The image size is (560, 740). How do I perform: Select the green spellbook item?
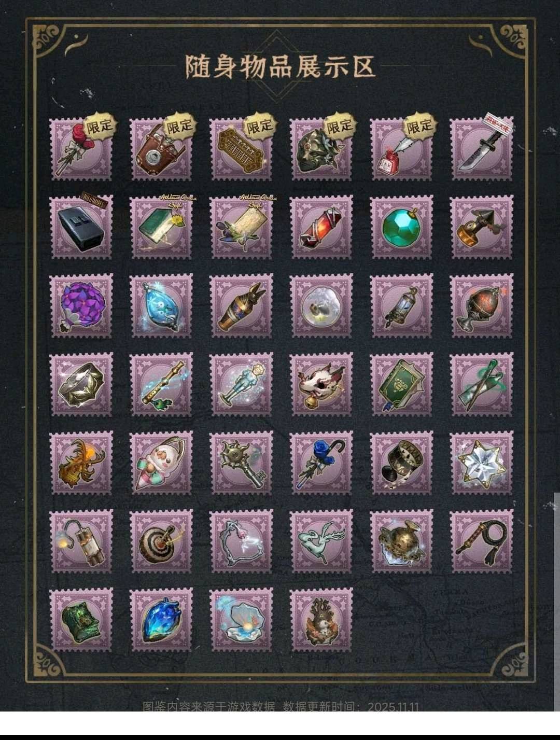(x=401, y=384)
